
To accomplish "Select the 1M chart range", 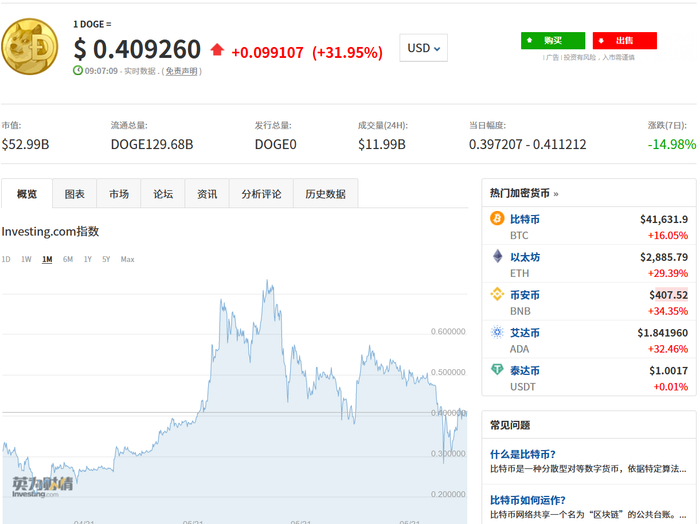I will [x=47, y=259].
